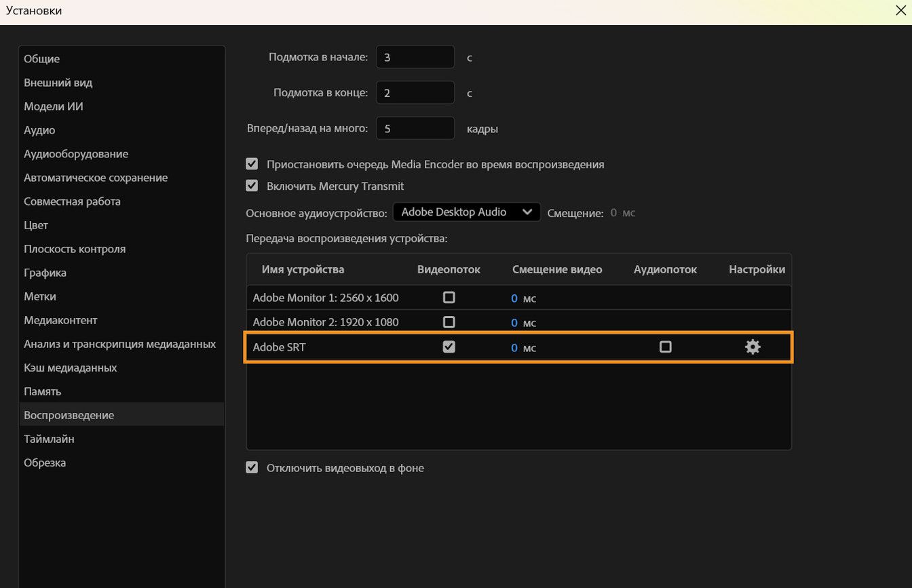Enable Adobe SRT audio stream
Viewport: 912px width, 588px height.
click(x=666, y=347)
